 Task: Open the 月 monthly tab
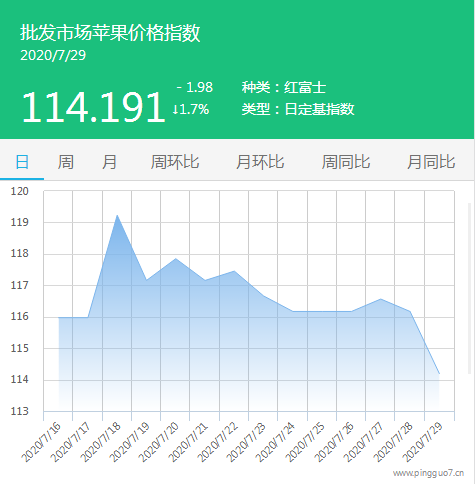[x=109, y=162]
